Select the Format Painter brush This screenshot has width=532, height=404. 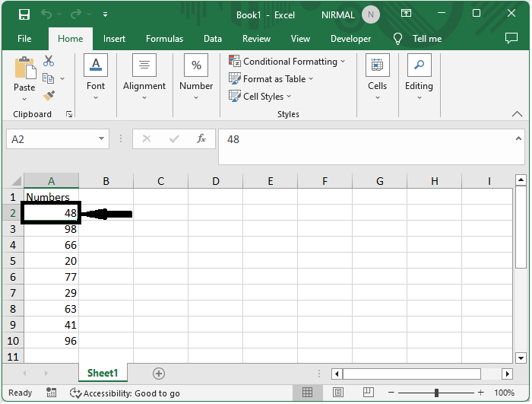tap(49, 96)
